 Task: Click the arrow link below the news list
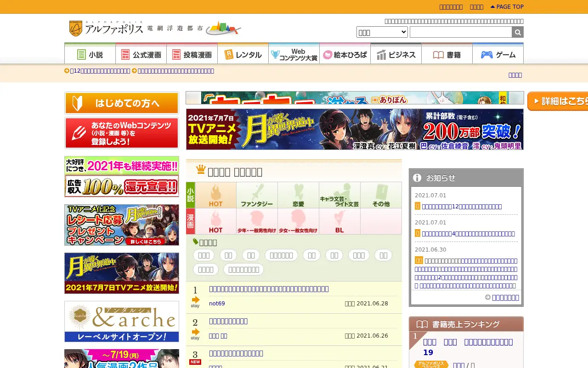502,298
